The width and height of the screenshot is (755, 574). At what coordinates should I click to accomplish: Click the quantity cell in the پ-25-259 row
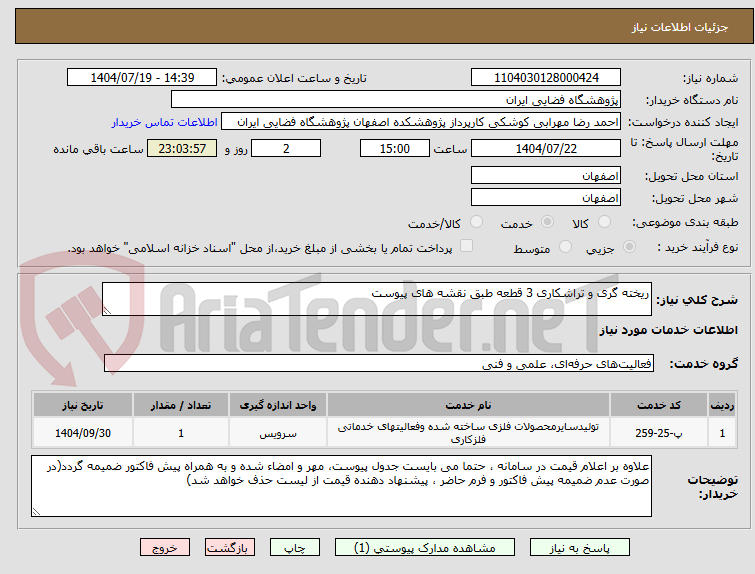[x=181, y=433]
